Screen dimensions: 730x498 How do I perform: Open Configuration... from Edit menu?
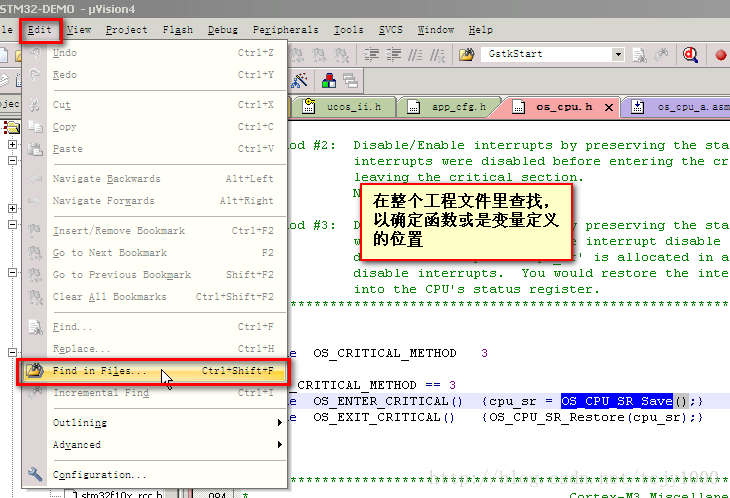155,475
